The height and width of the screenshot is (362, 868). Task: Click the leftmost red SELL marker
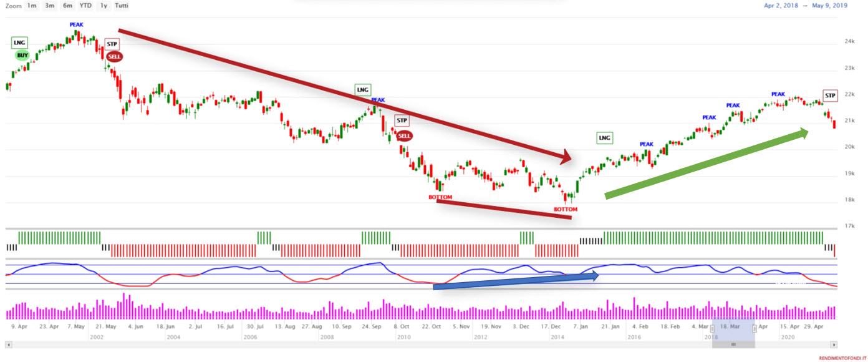115,56
